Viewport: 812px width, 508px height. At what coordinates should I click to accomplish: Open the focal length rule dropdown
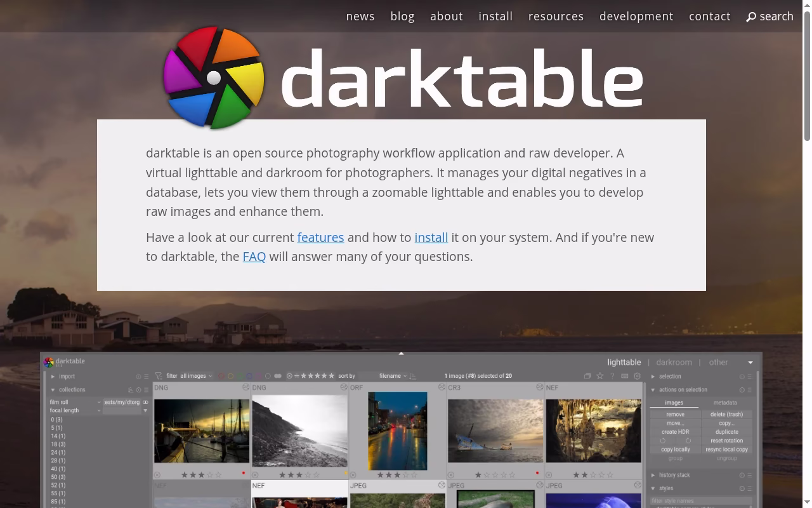point(75,410)
